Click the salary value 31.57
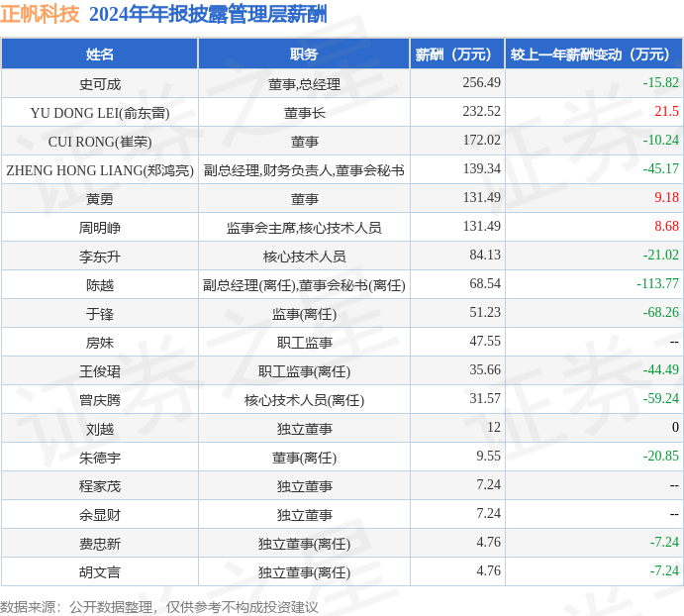The image size is (684, 616). (x=485, y=398)
